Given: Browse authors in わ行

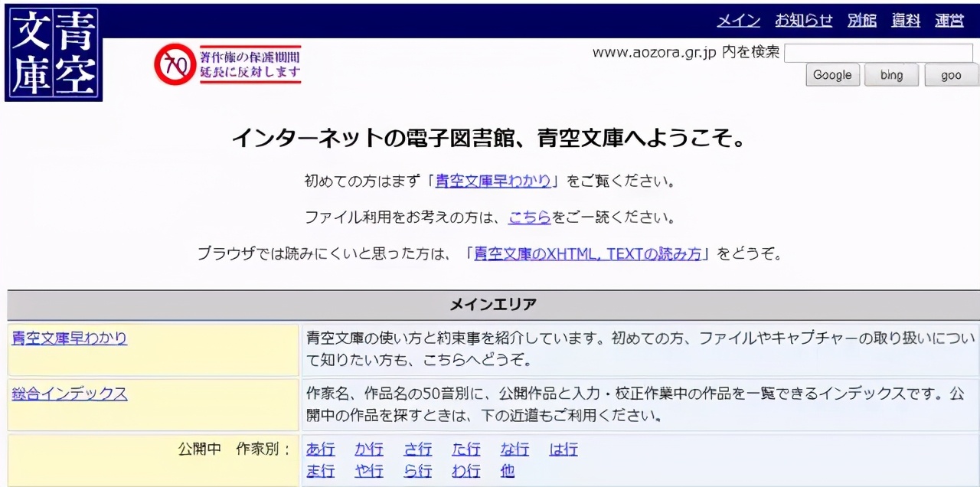Looking at the screenshot, I should pyautogui.click(x=466, y=471).
